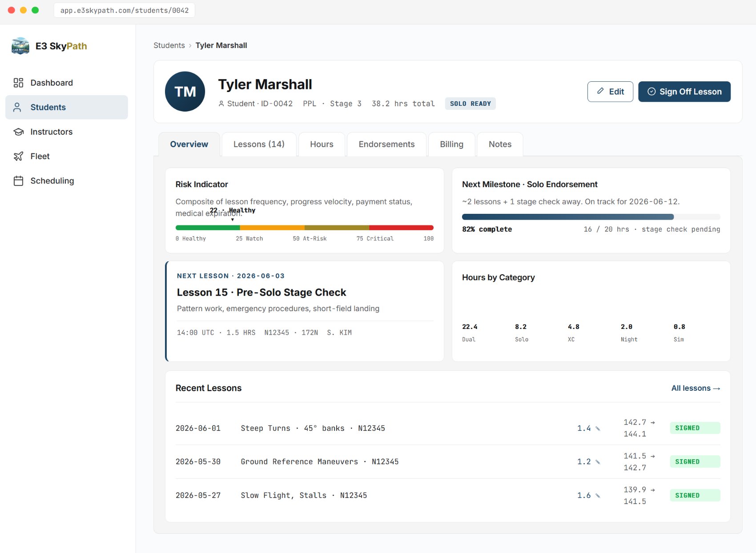Click the Edit button

[610, 92]
